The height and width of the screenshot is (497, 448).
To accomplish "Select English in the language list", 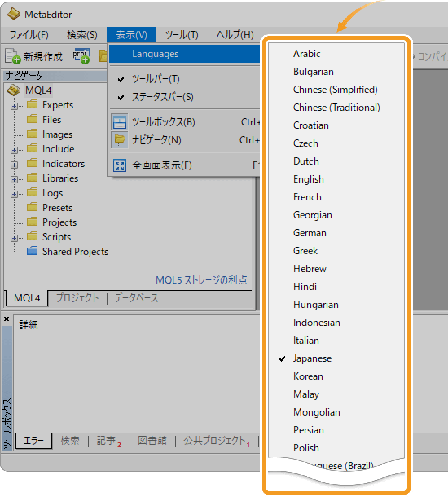I will [336, 179].
